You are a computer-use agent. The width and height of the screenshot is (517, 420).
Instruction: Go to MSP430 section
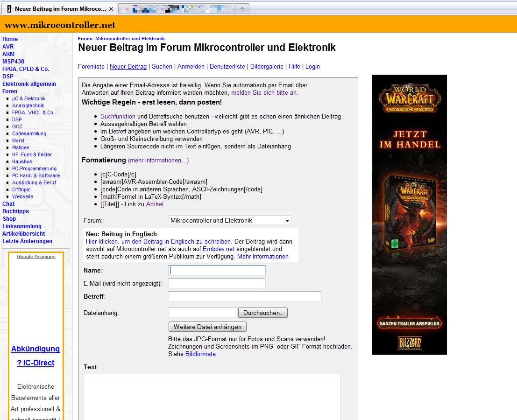(13, 61)
